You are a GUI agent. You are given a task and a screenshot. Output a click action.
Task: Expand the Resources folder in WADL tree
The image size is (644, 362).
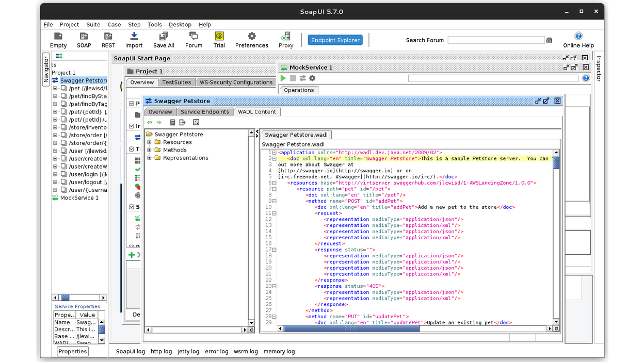coord(149,142)
